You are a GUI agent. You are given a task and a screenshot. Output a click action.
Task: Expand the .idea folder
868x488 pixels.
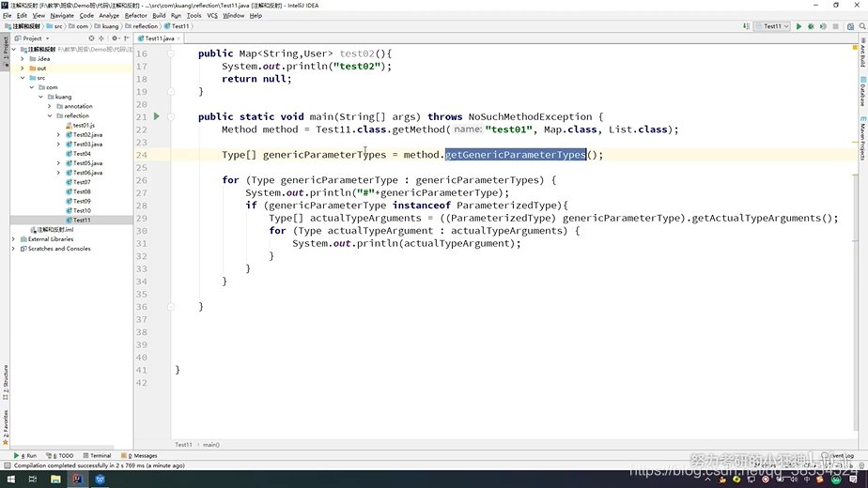tap(23, 58)
